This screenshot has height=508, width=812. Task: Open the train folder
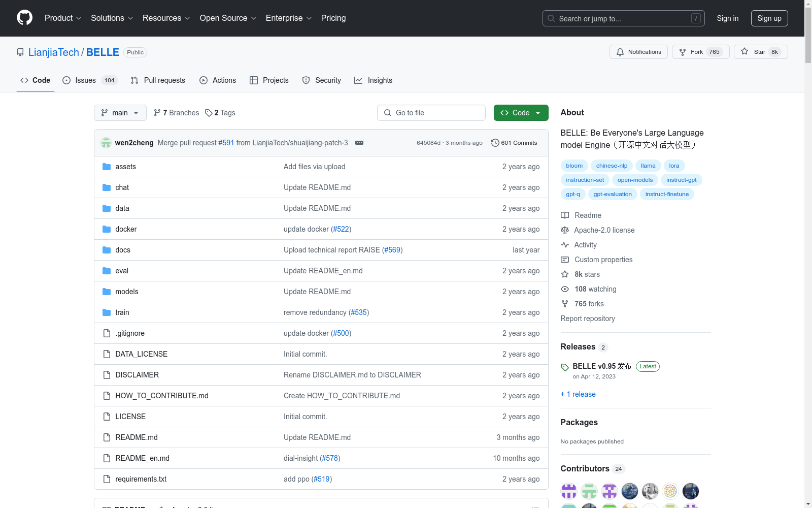(x=122, y=312)
